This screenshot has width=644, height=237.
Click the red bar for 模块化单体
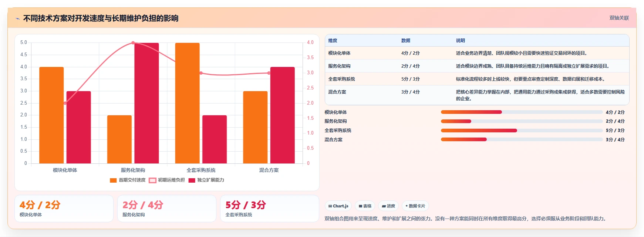[x=78, y=127]
